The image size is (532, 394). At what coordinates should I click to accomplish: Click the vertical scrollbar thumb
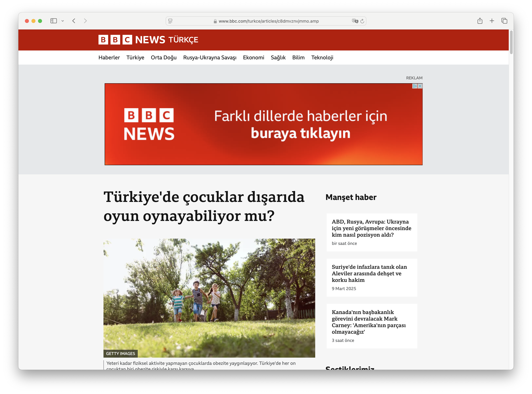pyautogui.click(x=511, y=42)
